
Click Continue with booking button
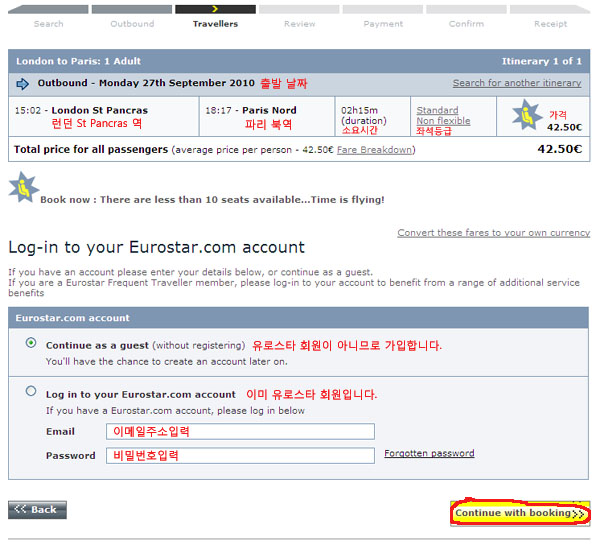pyautogui.click(x=520, y=513)
